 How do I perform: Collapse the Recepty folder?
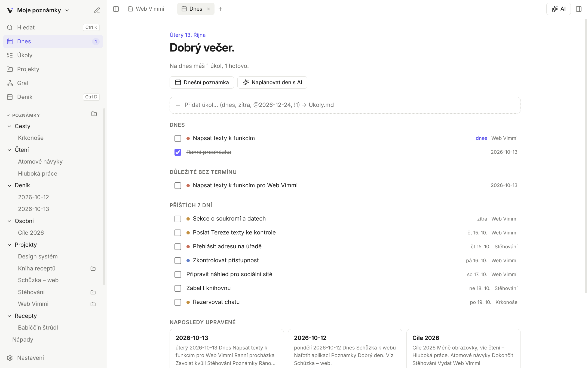[10, 316]
